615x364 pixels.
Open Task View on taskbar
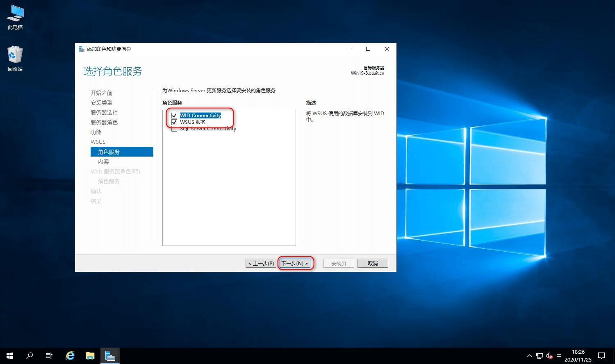coord(49,356)
